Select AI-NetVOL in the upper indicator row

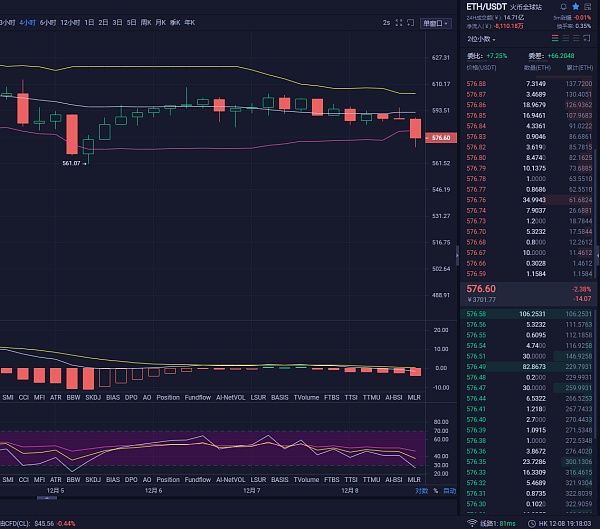[x=230, y=398]
